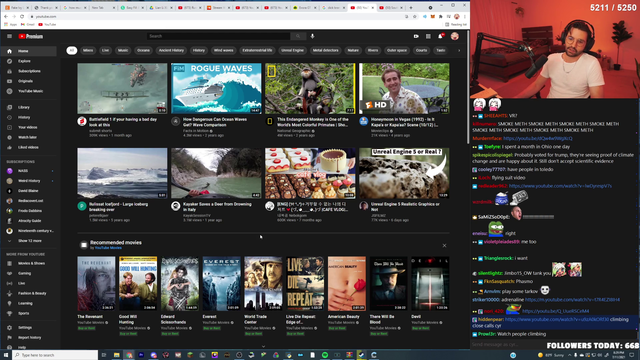The image size is (640, 360).
Task: Open Explore in the sidebar
Action: [29, 61]
